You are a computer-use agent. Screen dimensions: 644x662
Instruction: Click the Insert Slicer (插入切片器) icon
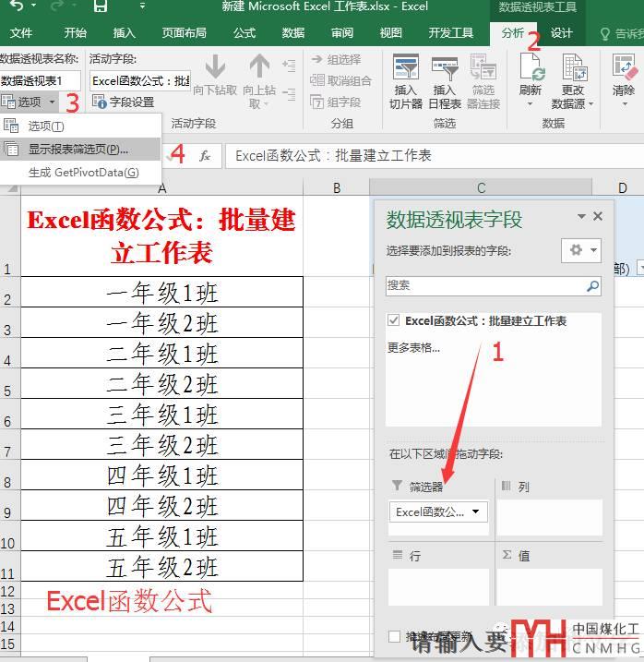tap(405, 71)
